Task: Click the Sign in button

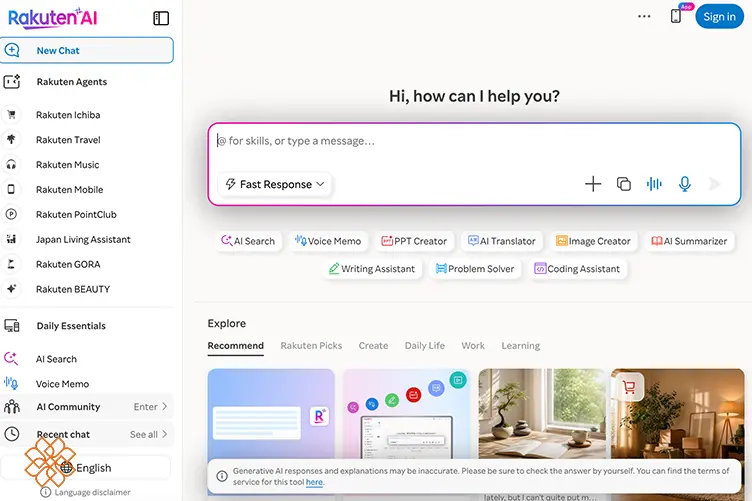Action: 719,16
